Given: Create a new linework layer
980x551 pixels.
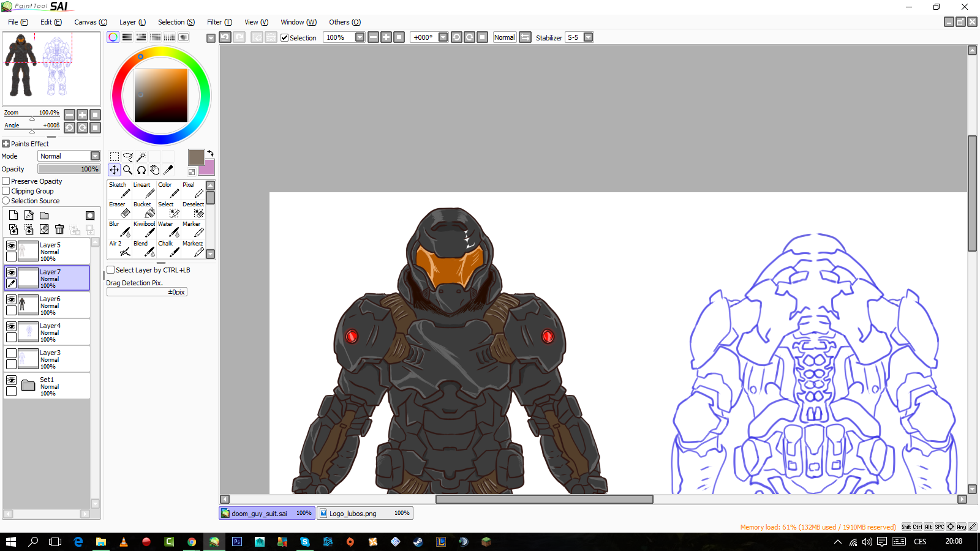Looking at the screenshot, I should tap(29, 216).
